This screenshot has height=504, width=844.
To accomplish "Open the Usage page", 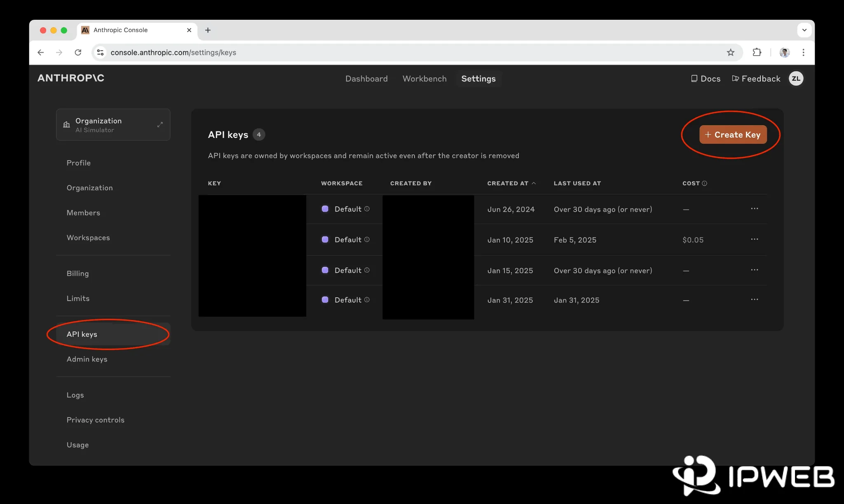I will point(77,445).
